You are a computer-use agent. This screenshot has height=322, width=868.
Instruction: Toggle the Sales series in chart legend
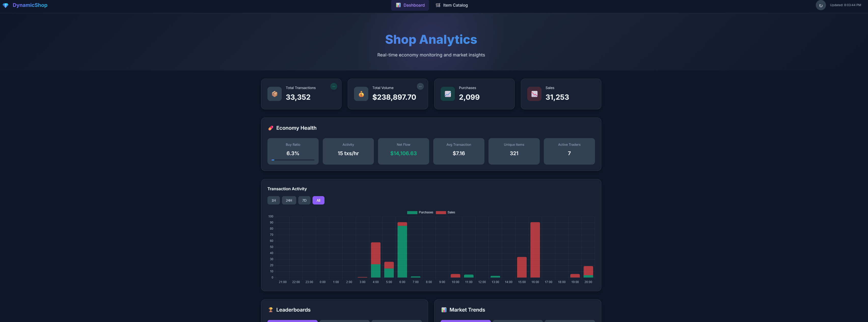coord(445,212)
